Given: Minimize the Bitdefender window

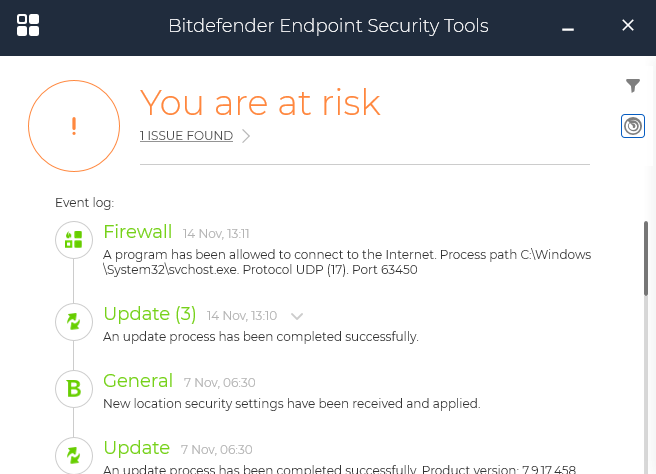Looking at the screenshot, I should [568, 26].
